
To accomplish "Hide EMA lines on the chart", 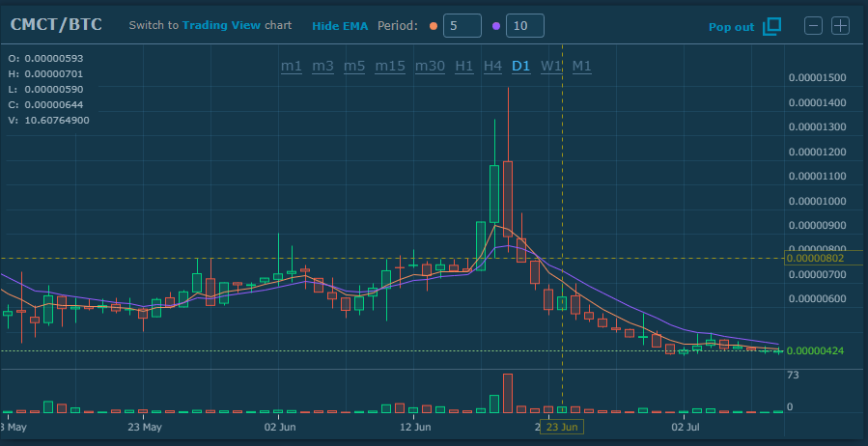I will [338, 26].
